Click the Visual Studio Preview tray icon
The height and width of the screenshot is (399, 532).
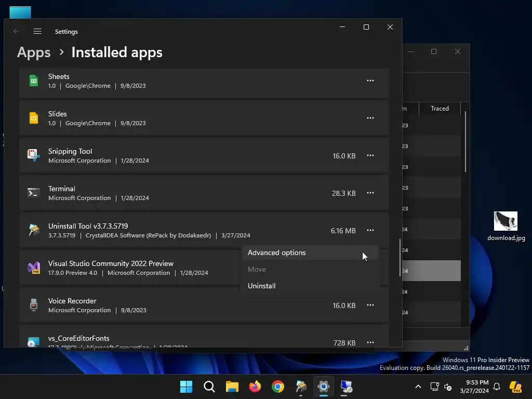tap(515, 387)
